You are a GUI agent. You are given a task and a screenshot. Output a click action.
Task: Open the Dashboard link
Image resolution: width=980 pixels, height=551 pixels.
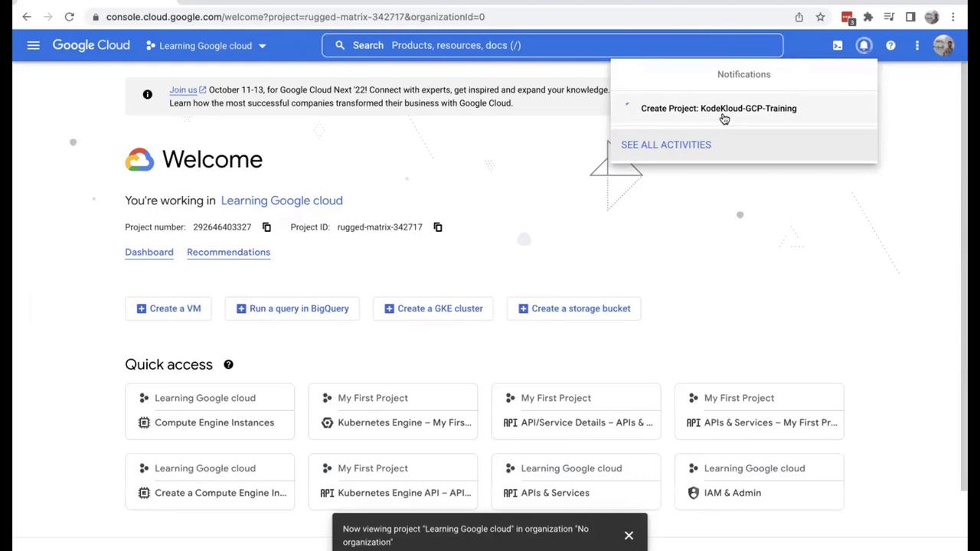pyautogui.click(x=149, y=253)
